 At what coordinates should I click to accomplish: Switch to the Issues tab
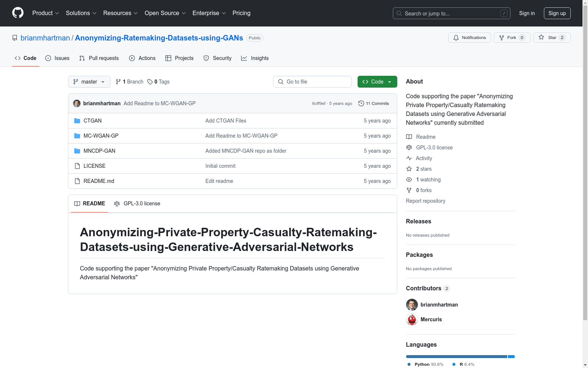click(57, 58)
